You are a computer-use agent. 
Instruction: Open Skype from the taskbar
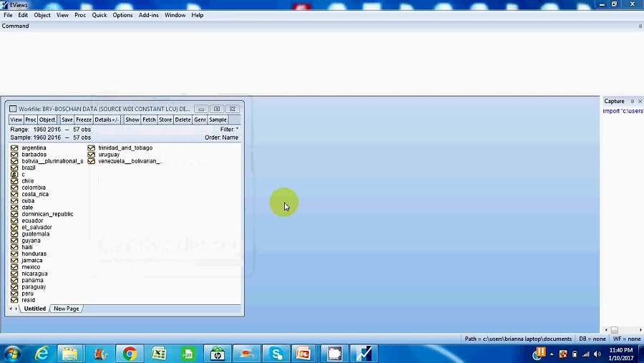point(276,354)
